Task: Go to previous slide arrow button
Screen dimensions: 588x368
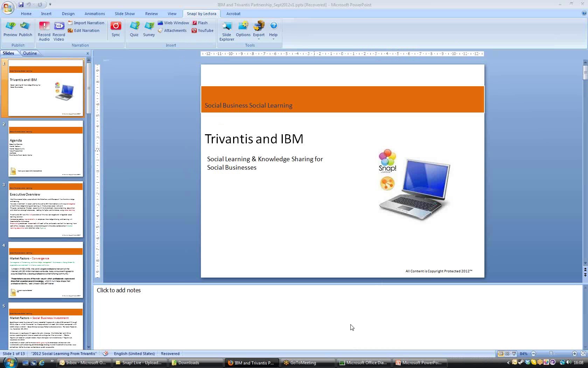Action: [x=585, y=270]
